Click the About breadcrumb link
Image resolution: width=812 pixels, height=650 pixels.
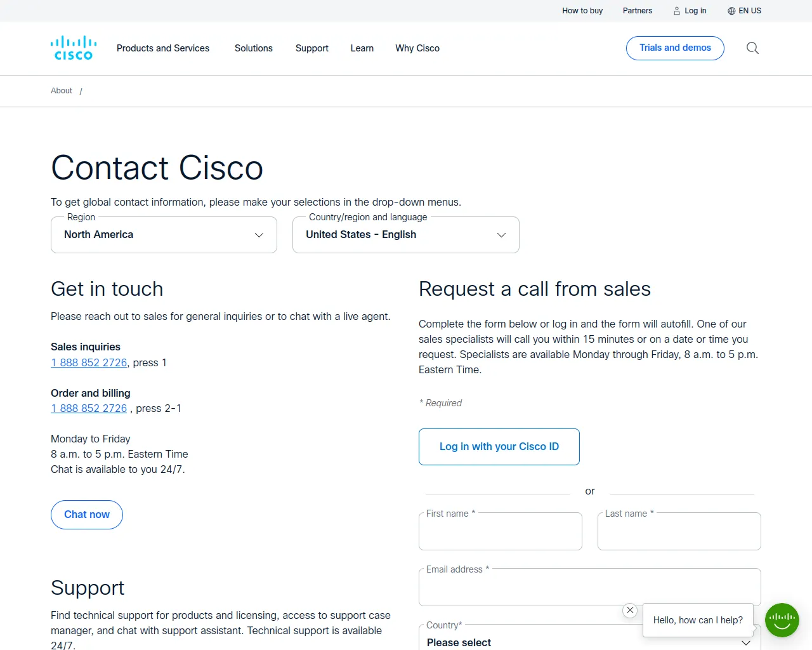(x=62, y=91)
